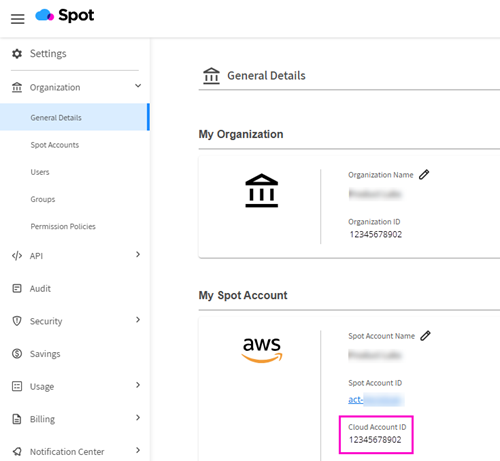Click the Notification Center megaphone icon
This screenshot has width=500, height=461.
(17, 452)
